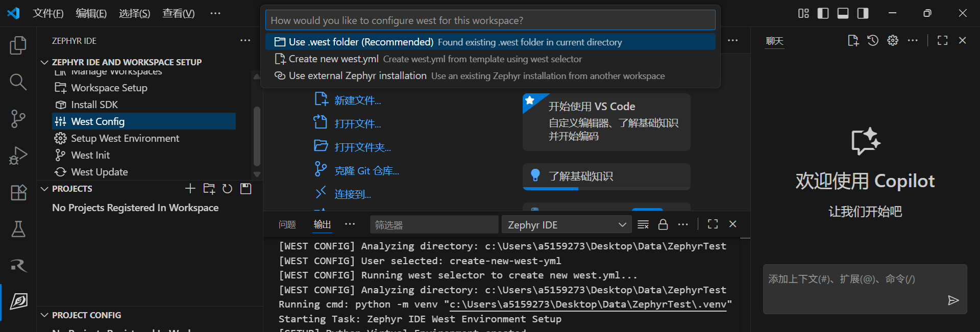Choose Create new west.yml option
Image resolution: width=980 pixels, height=332 pixels.
click(x=490, y=59)
